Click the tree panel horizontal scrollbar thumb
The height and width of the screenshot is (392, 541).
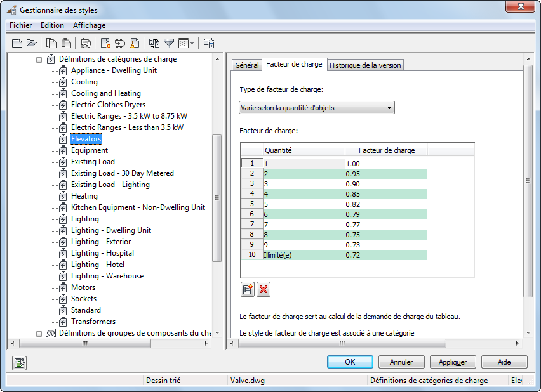click(x=85, y=343)
